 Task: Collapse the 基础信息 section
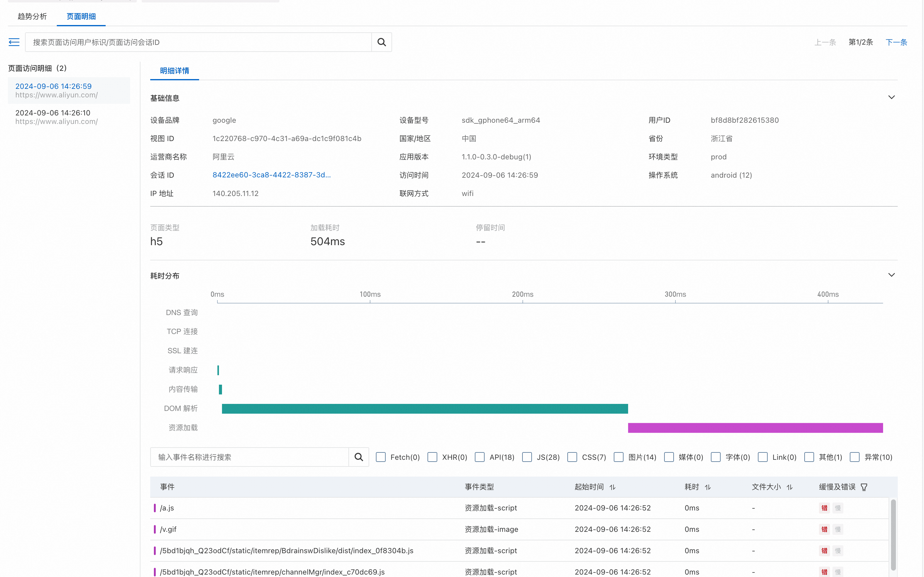coord(891,97)
